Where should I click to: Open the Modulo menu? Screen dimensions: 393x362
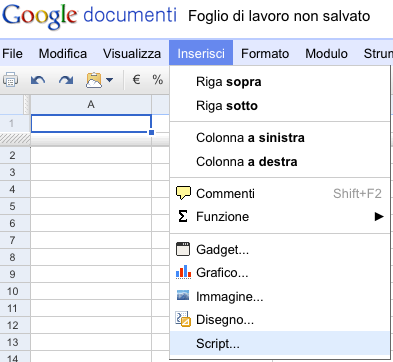tap(326, 54)
